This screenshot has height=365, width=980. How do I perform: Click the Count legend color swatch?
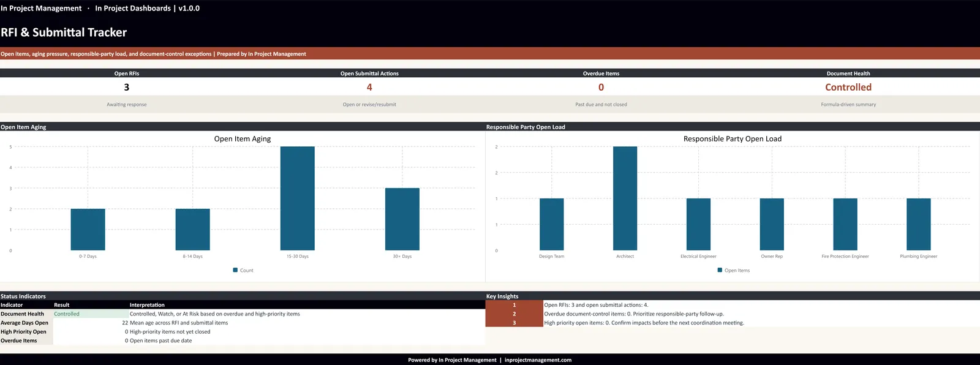tap(235, 270)
